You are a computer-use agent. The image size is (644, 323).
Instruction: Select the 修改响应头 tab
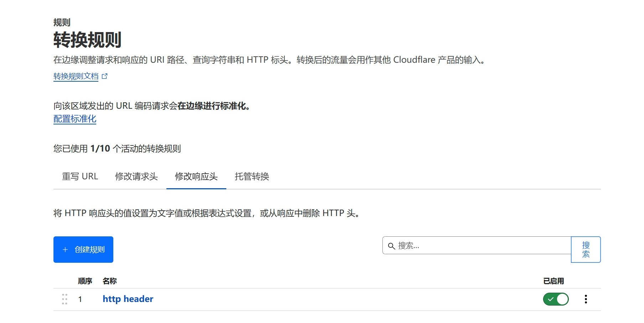196,176
